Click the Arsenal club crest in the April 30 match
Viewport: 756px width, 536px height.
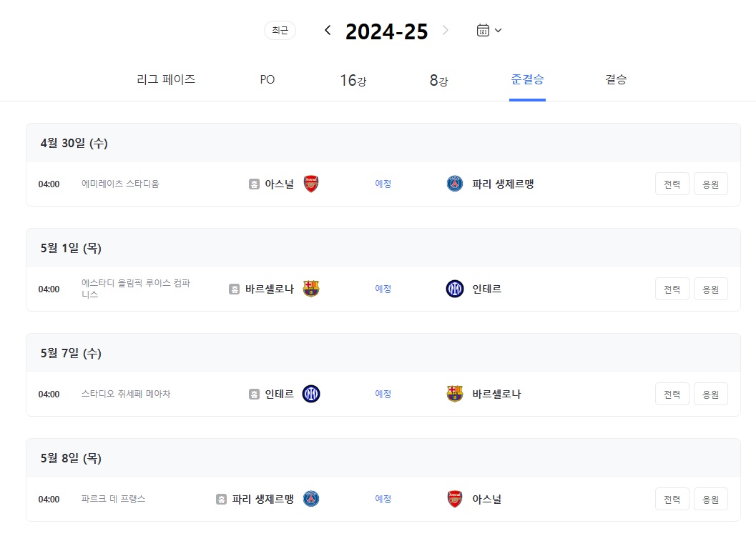coord(310,184)
